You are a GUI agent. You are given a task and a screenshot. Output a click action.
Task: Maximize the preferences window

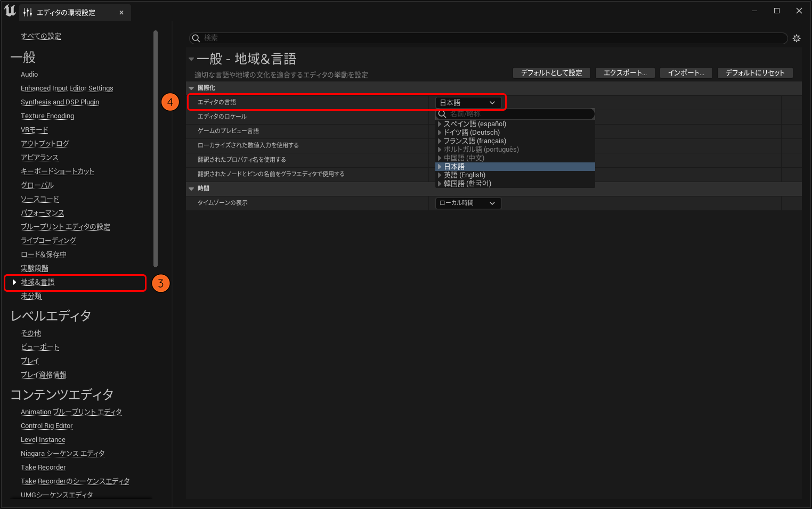[x=776, y=11]
